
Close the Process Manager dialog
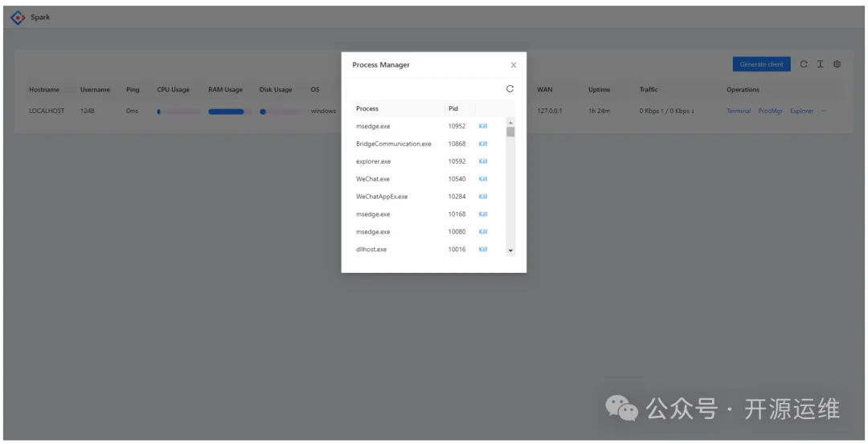514,65
